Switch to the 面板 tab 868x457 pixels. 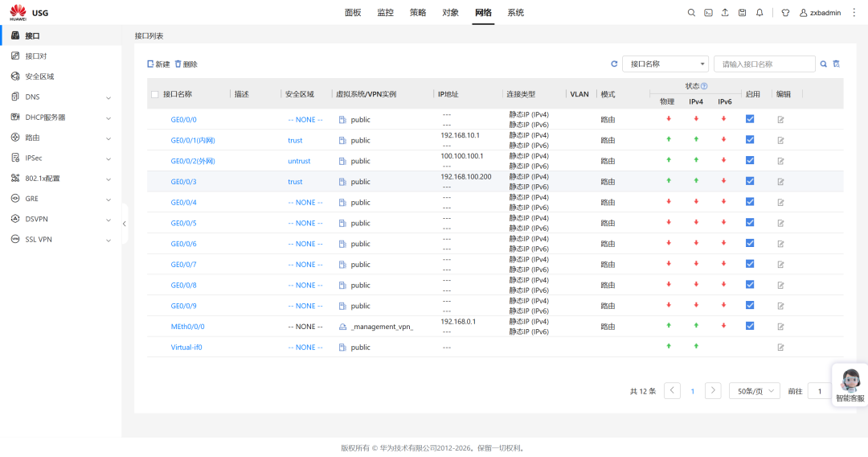pyautogui.click(x=353, y=13)
